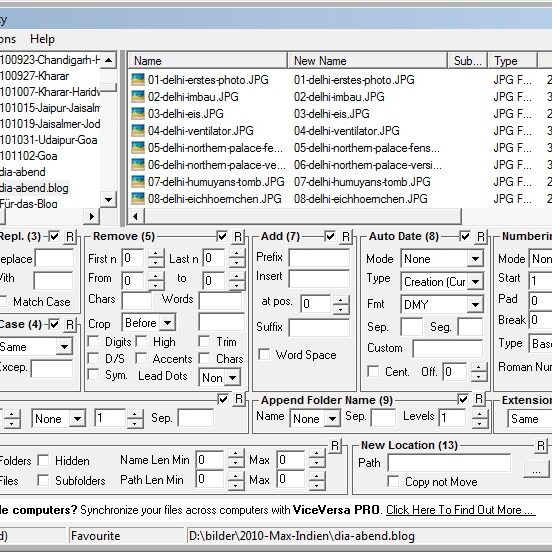552x552 pixels.
Task: Disable the Remove (5) section checkbox
Action: 222,236
